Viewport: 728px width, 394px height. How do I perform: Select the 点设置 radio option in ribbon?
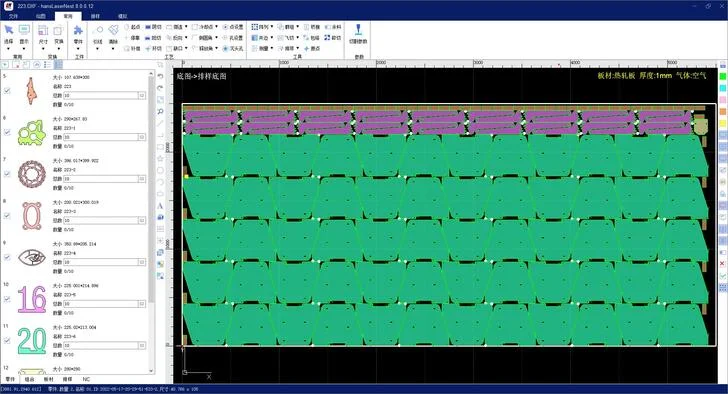click(233, 27)
